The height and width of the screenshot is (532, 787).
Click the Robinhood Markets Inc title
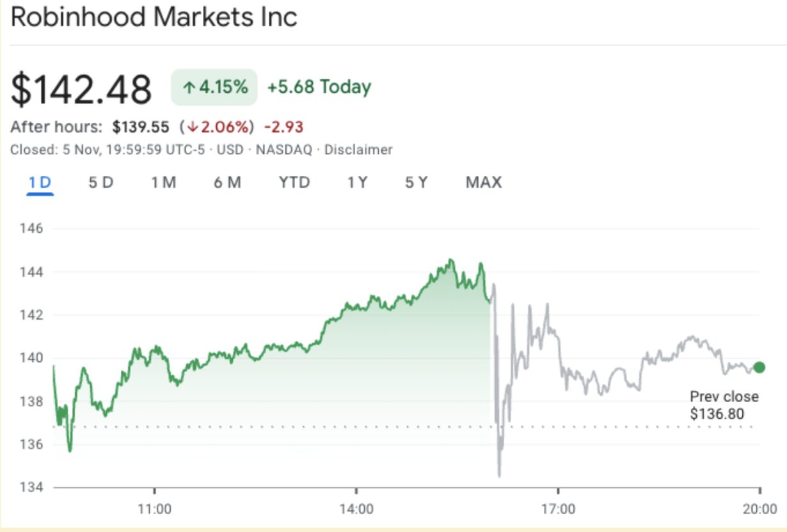154,18
